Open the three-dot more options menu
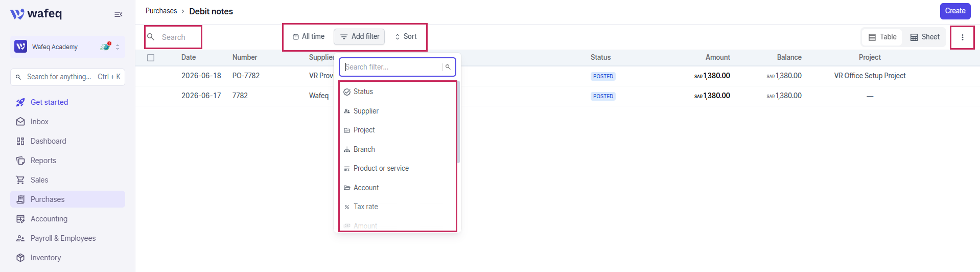 pos(962,37)
